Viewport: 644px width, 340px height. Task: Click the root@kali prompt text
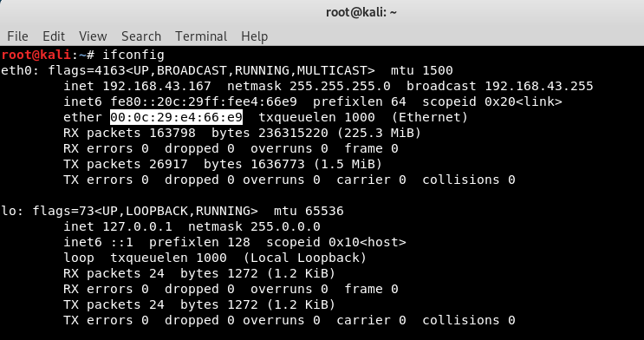36,55
